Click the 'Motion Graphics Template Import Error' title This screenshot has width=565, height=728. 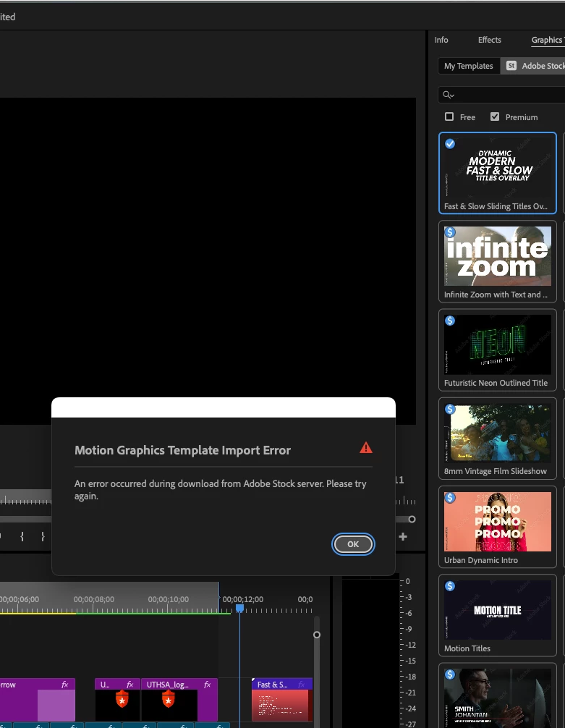click(183, 450)
